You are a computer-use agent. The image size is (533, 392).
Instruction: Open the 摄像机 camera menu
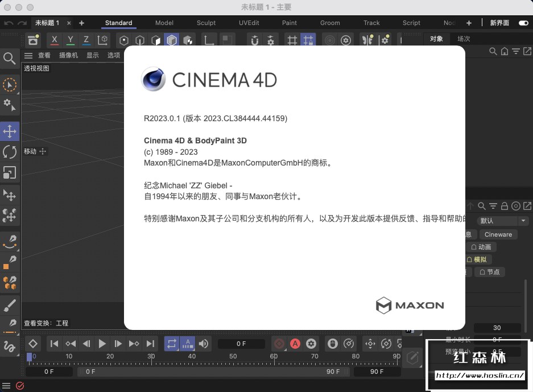(68, 55)
